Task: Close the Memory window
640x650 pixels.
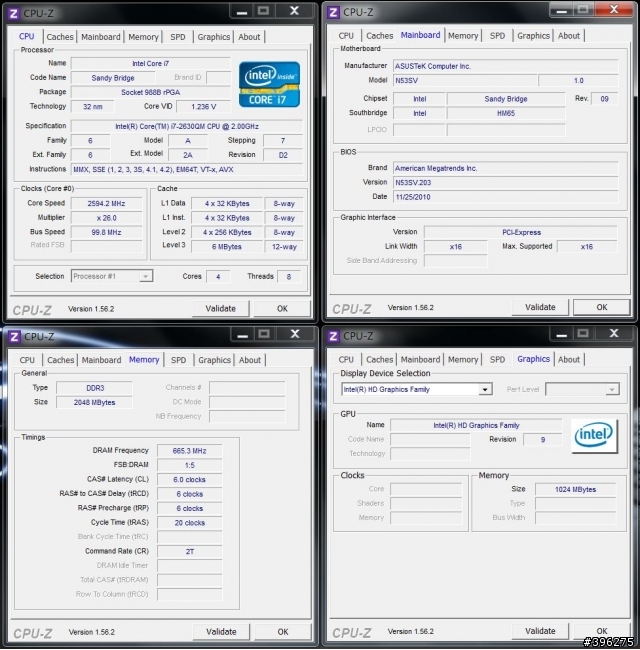Action: [295, 334]
